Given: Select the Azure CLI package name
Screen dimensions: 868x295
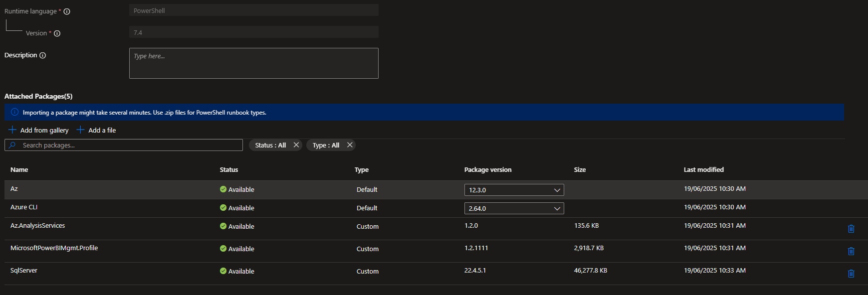Looking at the screenshot, I should click(24, 207).
